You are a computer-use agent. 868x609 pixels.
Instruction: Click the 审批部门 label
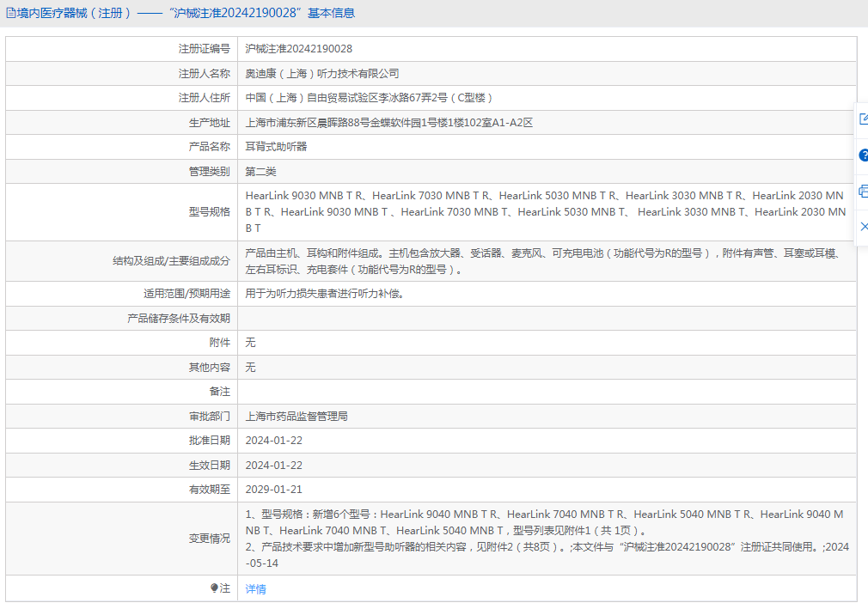click(209, 417)
